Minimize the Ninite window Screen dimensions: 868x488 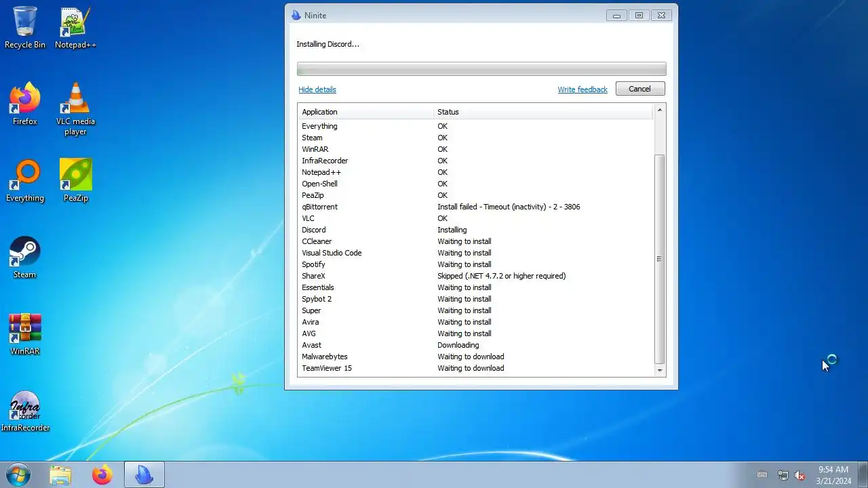pos(616,15)
